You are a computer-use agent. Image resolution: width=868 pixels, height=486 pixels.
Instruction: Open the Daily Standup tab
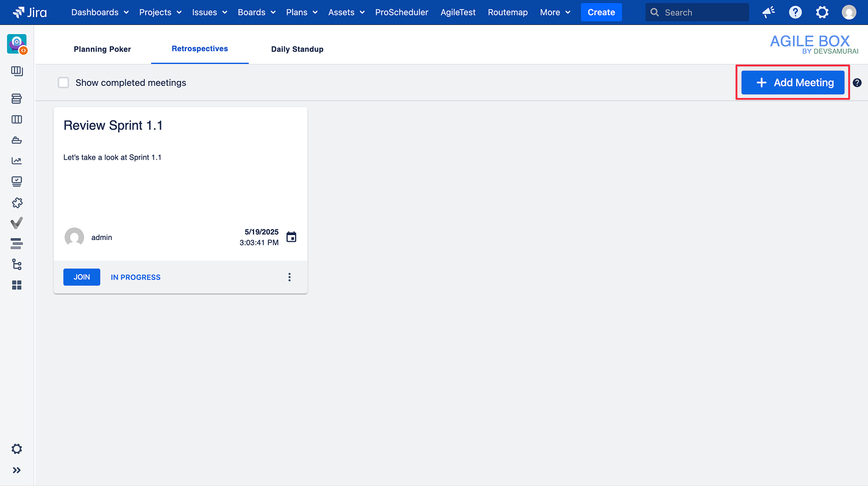[x=297, y=49]
